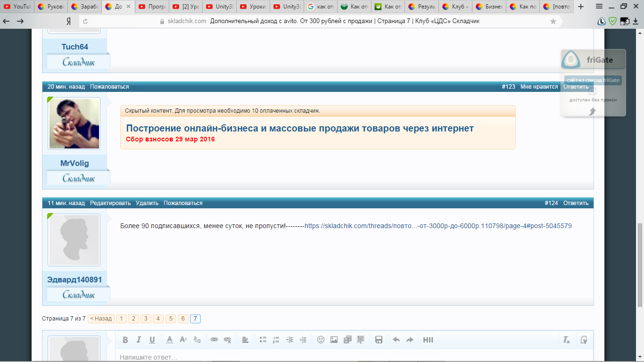Increase indent in the reply editor
This screenshot has height=362, width=644.
(303, 340)
